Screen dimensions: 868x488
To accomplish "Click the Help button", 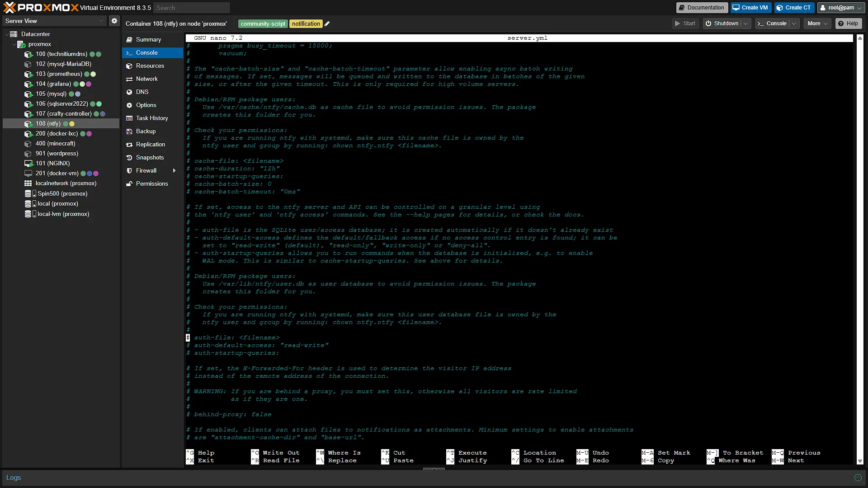I will pyautogui.click(x=849, y=23).
